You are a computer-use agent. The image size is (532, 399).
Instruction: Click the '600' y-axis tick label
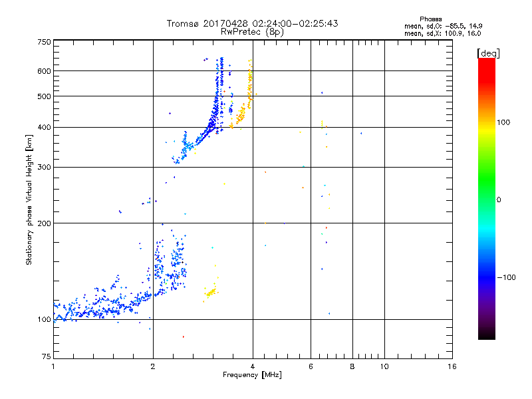coord(44,71)
